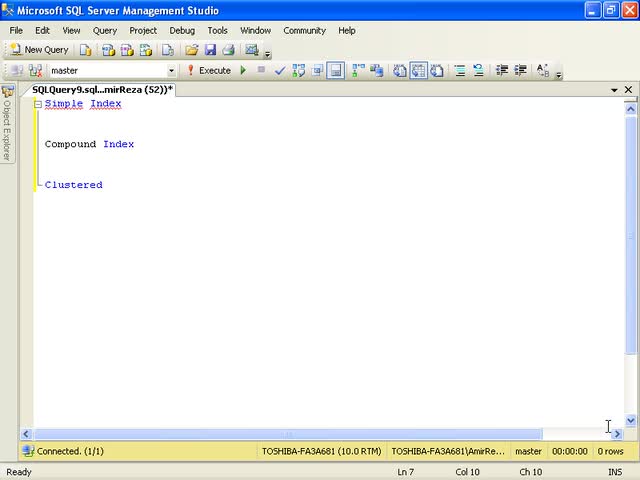Click the Connected (1/1) status text
The image size is (640, 480).
coord(70,451)
